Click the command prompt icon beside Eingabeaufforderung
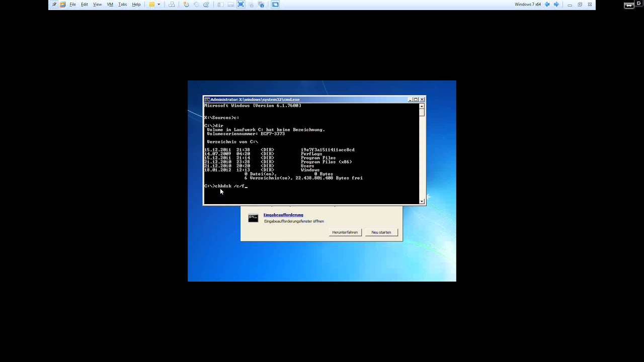The image size is (644, 362). [x=253, y=218]
